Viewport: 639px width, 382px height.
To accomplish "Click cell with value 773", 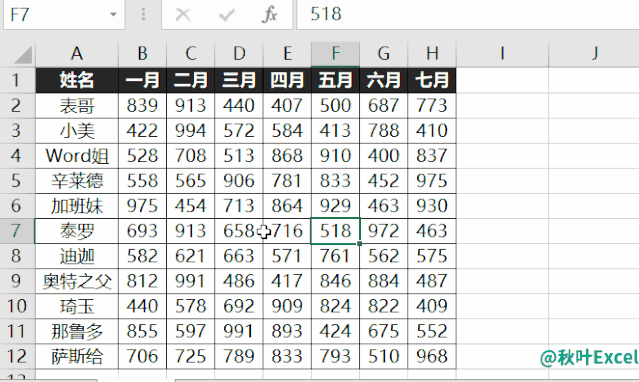I will click(x=432, y=106).
